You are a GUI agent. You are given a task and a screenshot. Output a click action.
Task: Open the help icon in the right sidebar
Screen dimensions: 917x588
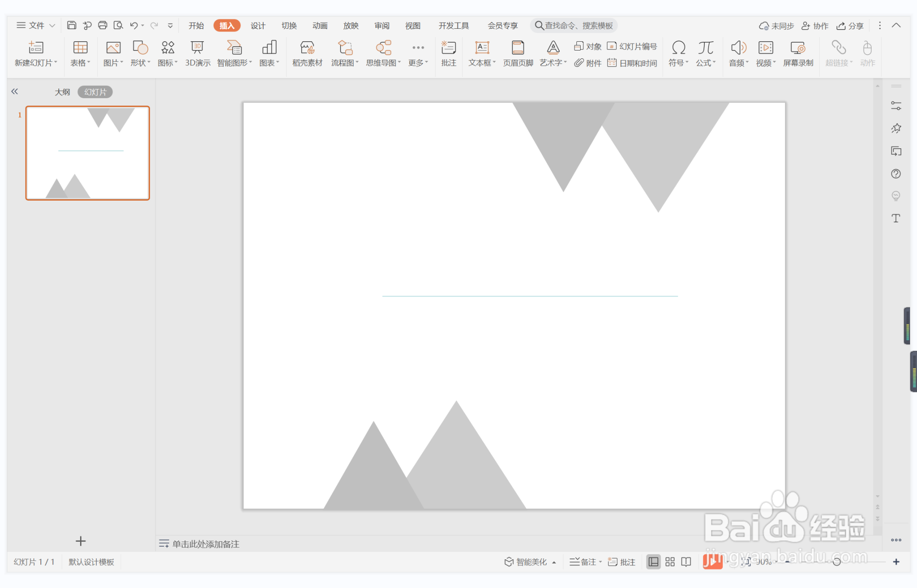coord(896,174)
